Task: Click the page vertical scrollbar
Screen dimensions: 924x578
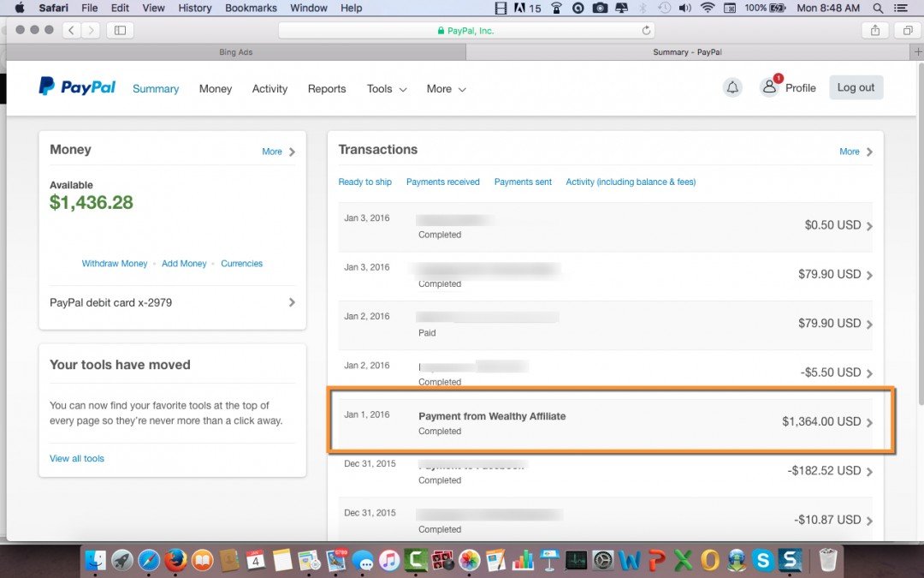Action: coord(921,234)
